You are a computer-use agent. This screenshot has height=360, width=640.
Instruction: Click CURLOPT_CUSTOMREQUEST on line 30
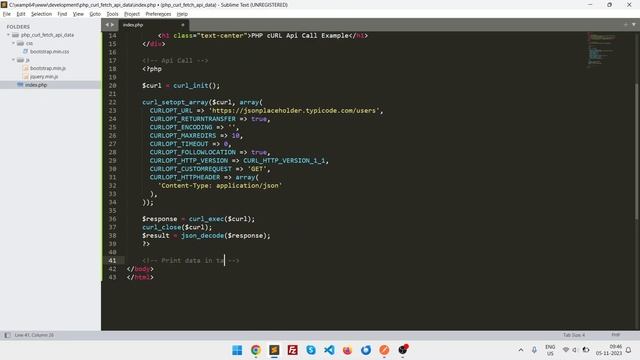pyautogui.click(x=190, y=169)
